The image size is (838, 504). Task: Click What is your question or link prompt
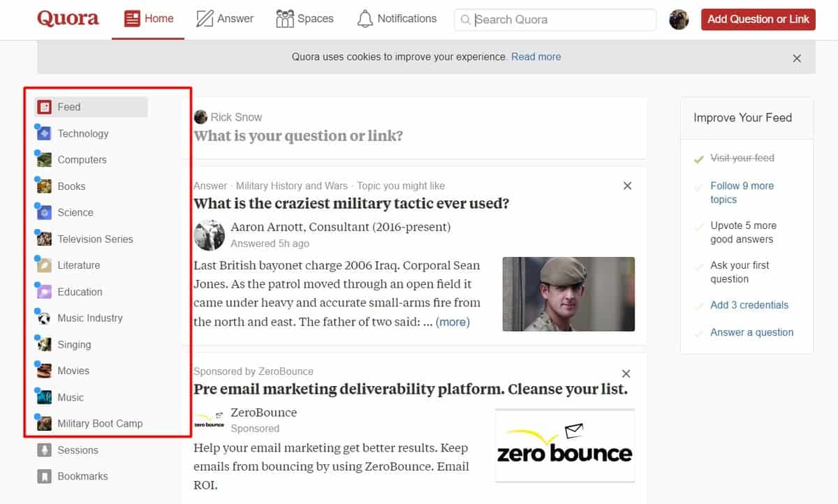(298, 135)
